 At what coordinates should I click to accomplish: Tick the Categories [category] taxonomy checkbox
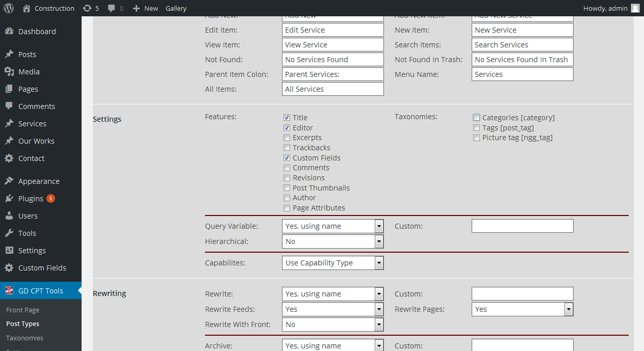(477, 118)
